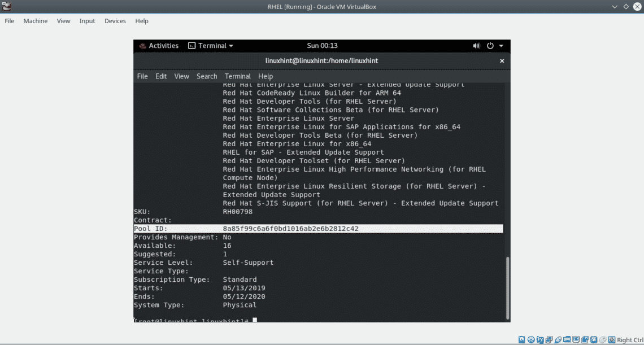Click the network adapters status icon
Image resolution: width=644 pixels, height=345 pixels.
point(549,340)
